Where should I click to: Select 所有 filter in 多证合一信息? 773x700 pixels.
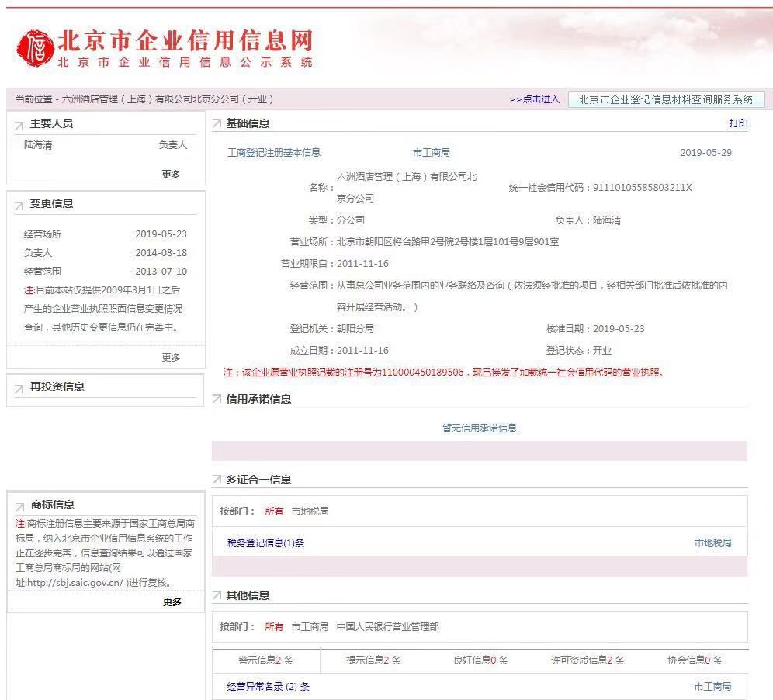coord(274,511)
